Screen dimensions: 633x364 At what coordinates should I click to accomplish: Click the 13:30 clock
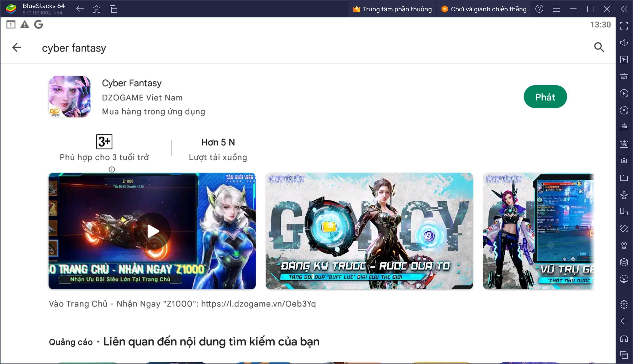tap(600, 25)
